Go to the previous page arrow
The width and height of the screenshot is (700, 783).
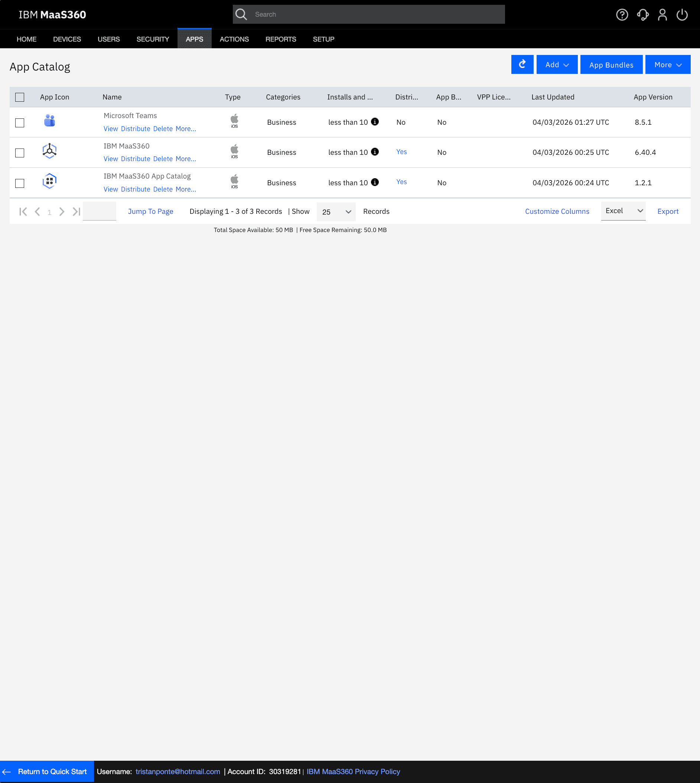pos(37,212)
